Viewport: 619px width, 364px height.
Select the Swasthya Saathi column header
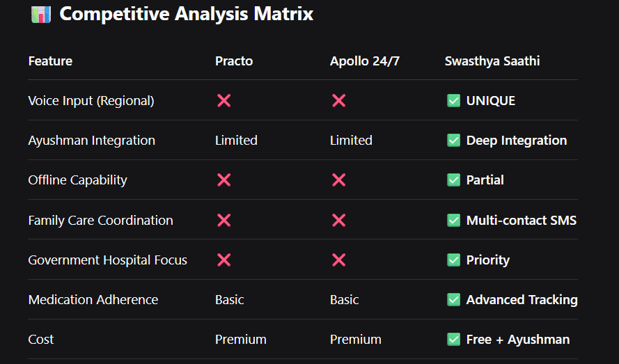click(492, 61)
